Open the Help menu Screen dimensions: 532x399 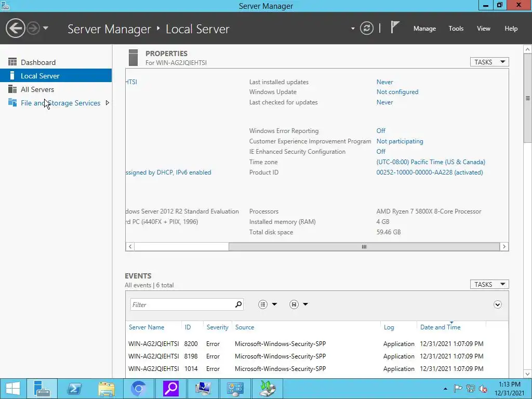click(511, 29)
